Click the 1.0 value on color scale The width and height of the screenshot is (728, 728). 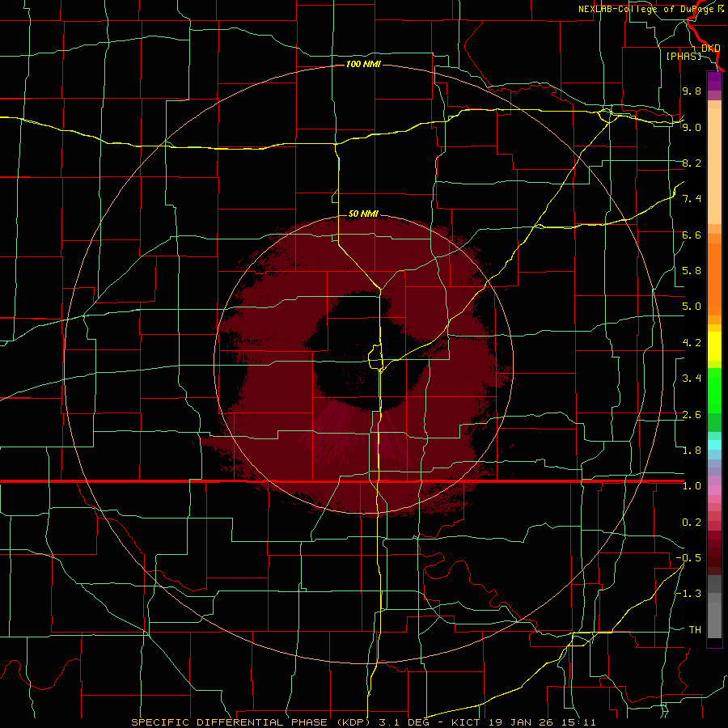point(692,486)
